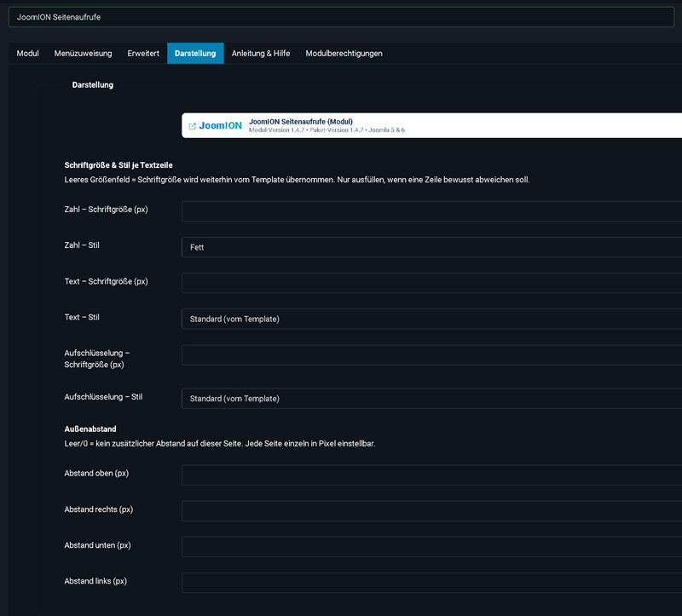Click the 'Schriftgröße & Stil je Textzeile' heading
This screenshot has height=616, width=682.
point(118,165)
